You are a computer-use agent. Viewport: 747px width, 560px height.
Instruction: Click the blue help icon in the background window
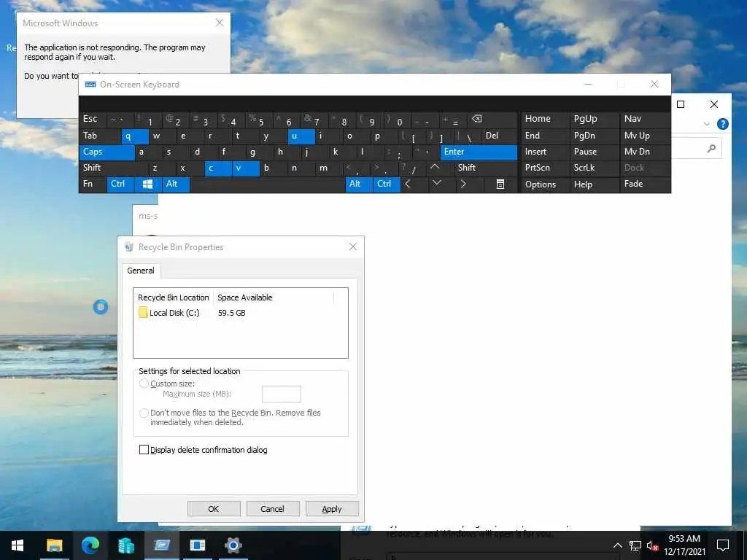pos(723,124)
